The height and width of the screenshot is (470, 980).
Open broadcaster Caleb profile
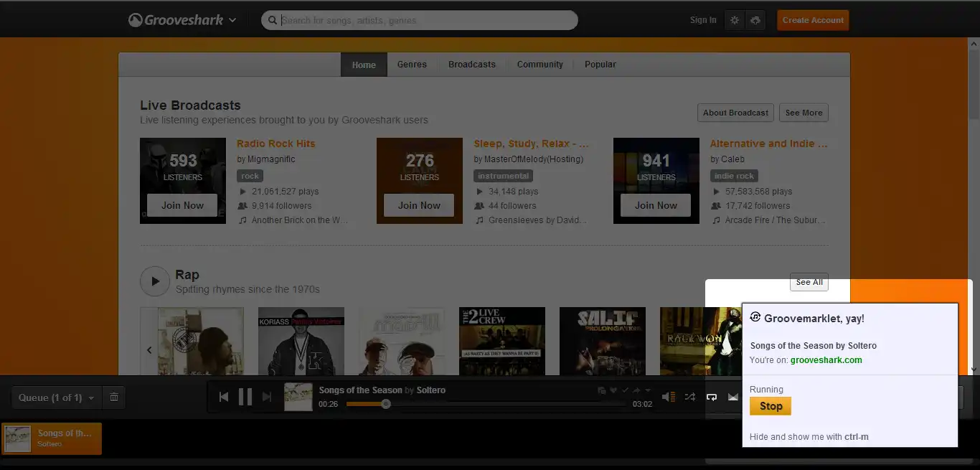[732, 159]
